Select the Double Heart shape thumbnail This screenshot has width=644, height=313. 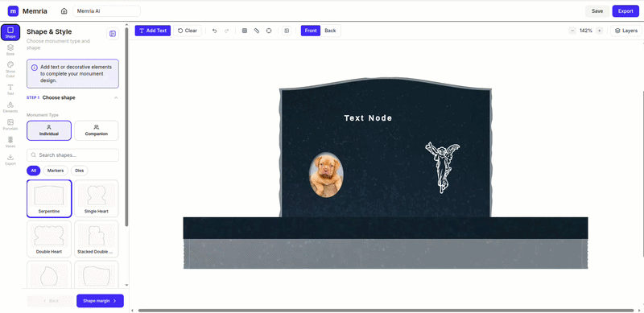tap(49, 239)
